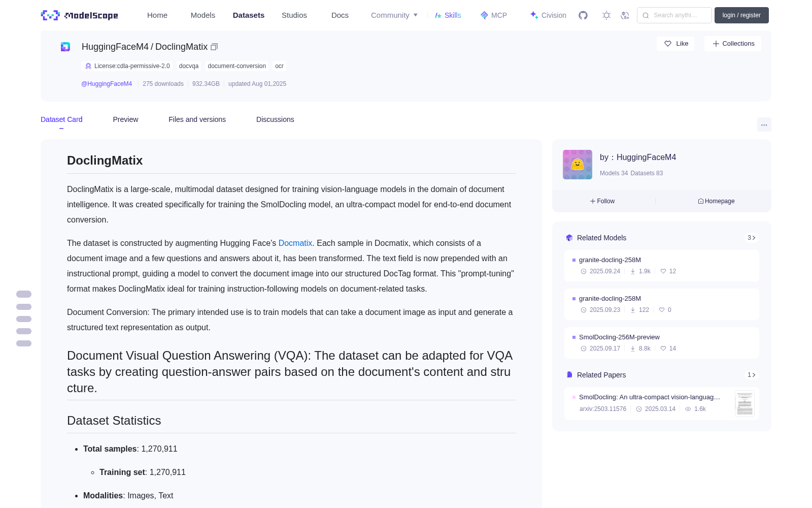The width and height of the screenshot is (812, 508).
Task: Click the '275 downloads' text
Action: 163,84
